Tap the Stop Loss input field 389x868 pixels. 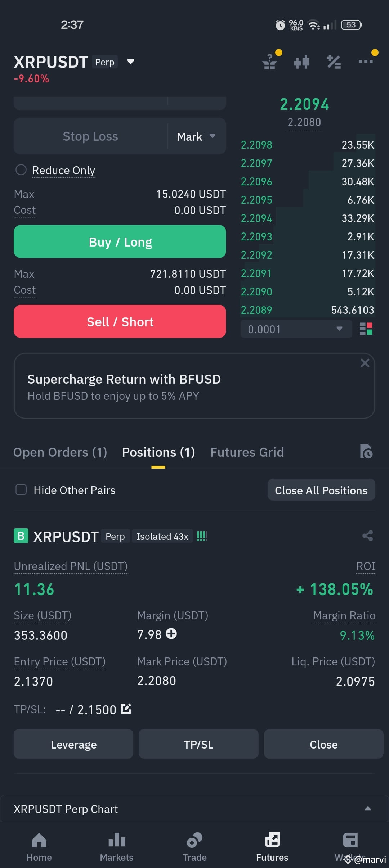tap(90, 136)
